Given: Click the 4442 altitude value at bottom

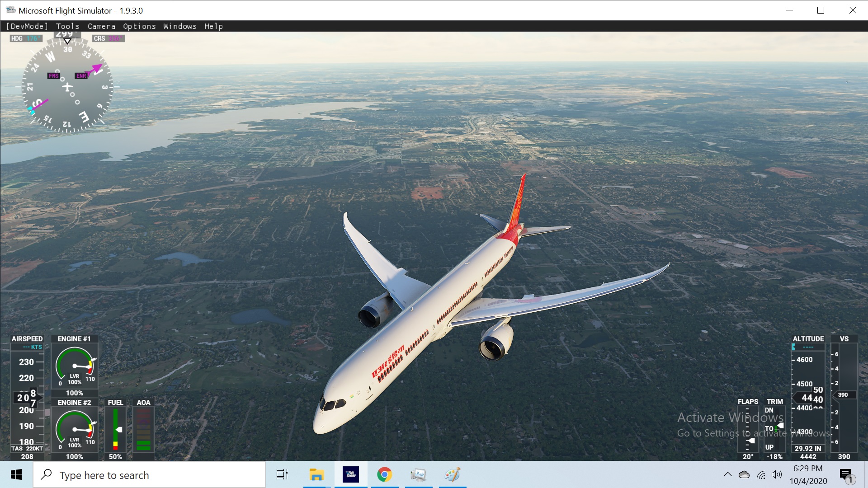Looking at the screenshot, I should (x=808, y=457).
